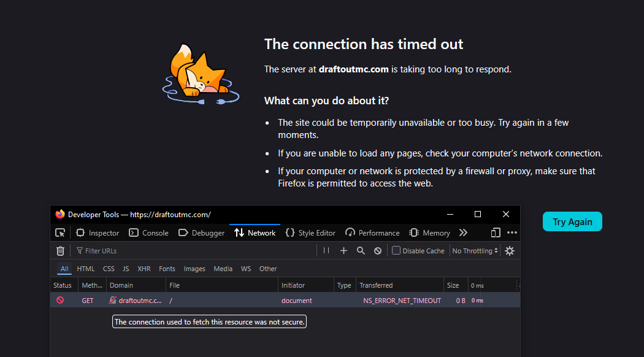The width and height of the screenshot is (644, 357).
Task: Maximize the Developer Tools window
Action: pyautogui.click(x=478, y=214)
